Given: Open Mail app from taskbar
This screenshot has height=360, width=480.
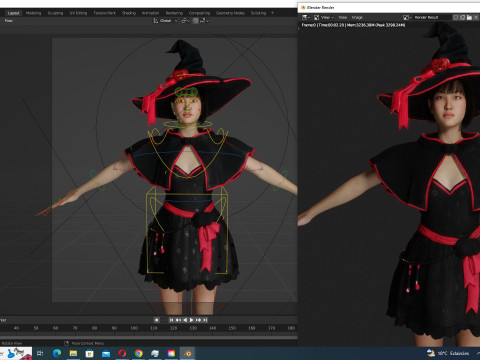Looking at the screenshot, I should 106,353.
